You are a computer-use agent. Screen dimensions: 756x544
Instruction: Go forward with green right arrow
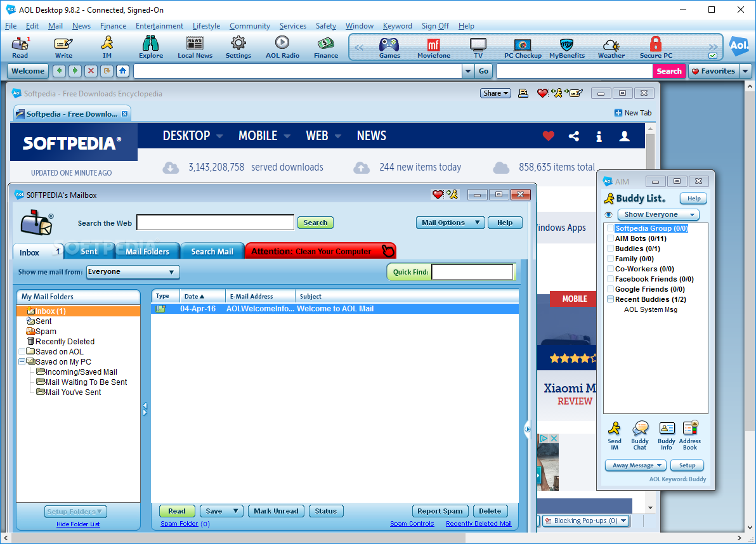tap(75, 71)
